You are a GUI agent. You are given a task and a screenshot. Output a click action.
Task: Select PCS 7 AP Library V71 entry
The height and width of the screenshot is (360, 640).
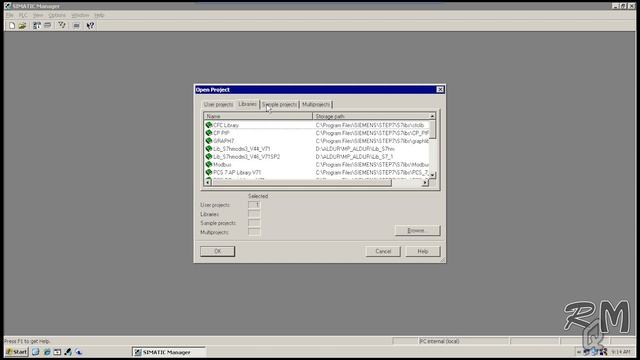(316, 172)
